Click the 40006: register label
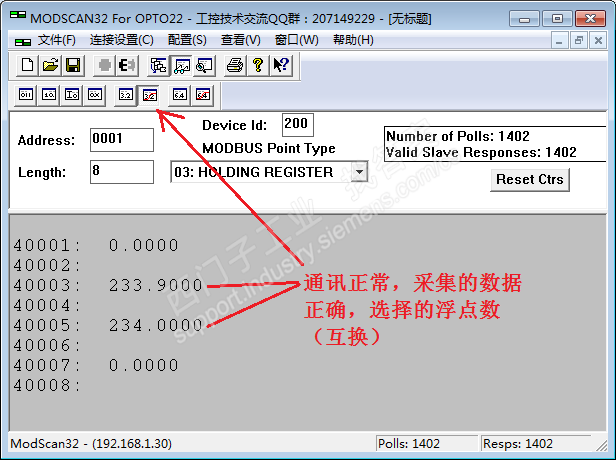616x460 pixels. click(x=47, y=346)
